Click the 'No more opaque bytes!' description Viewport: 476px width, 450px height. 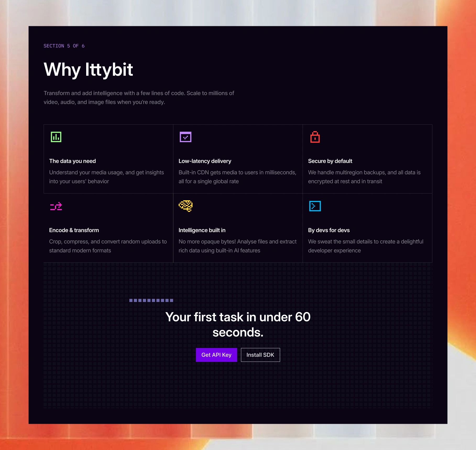click(238, 246)
